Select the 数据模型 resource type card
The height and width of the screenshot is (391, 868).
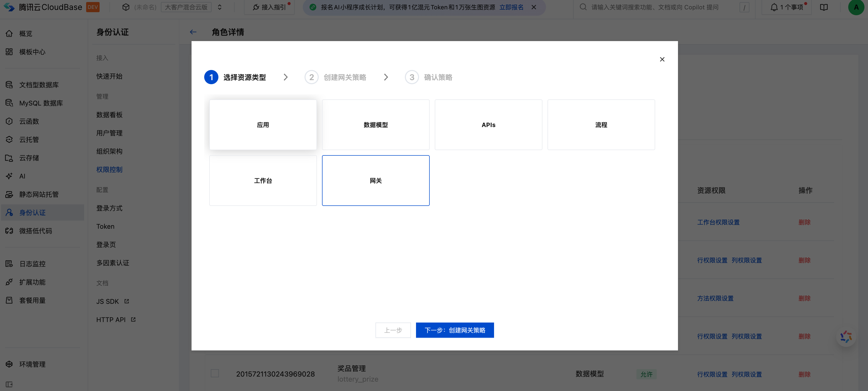pyautogui.click(x=375, y=125)
